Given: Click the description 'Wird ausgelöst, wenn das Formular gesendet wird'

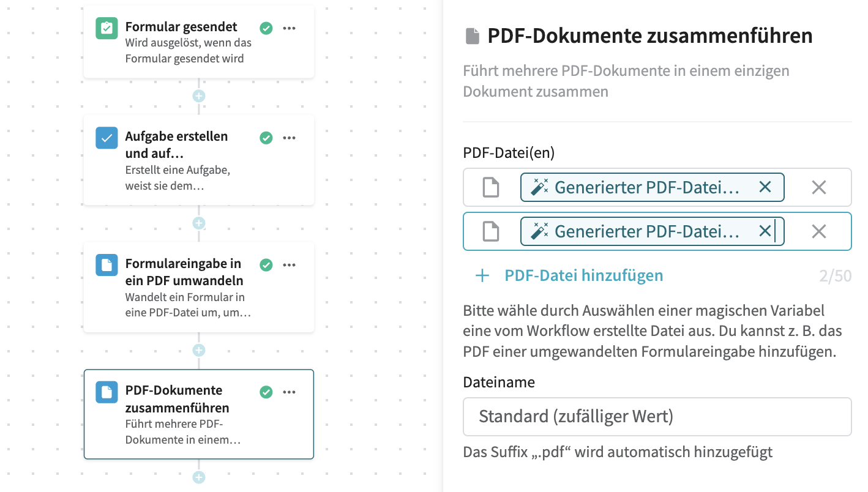Looking at the screenshot, I should point(189,51).
